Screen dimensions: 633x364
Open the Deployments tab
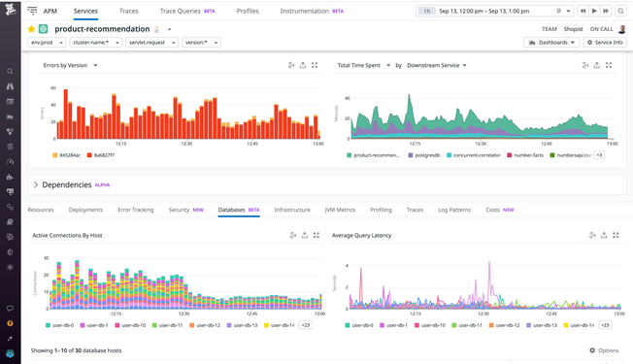click(85, 210)
